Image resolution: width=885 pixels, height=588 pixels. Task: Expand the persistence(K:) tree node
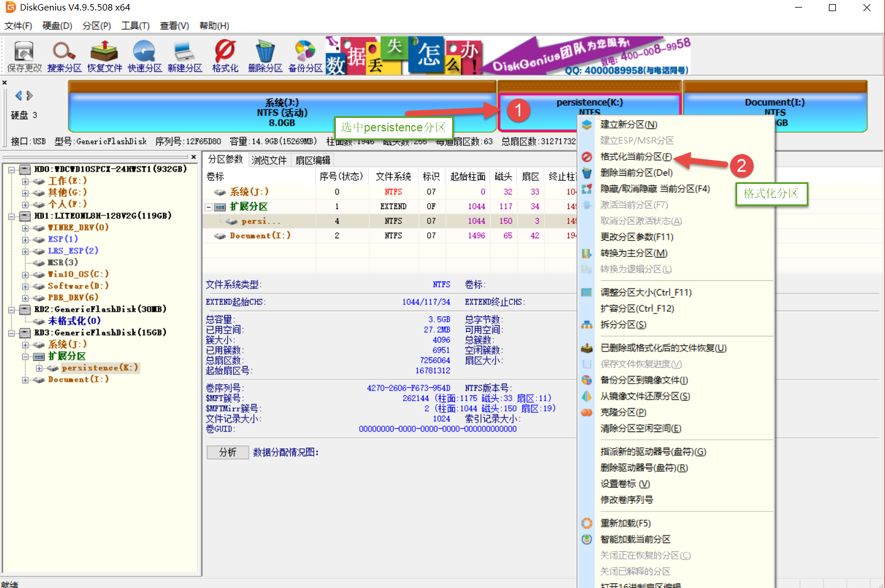point(39,368)
